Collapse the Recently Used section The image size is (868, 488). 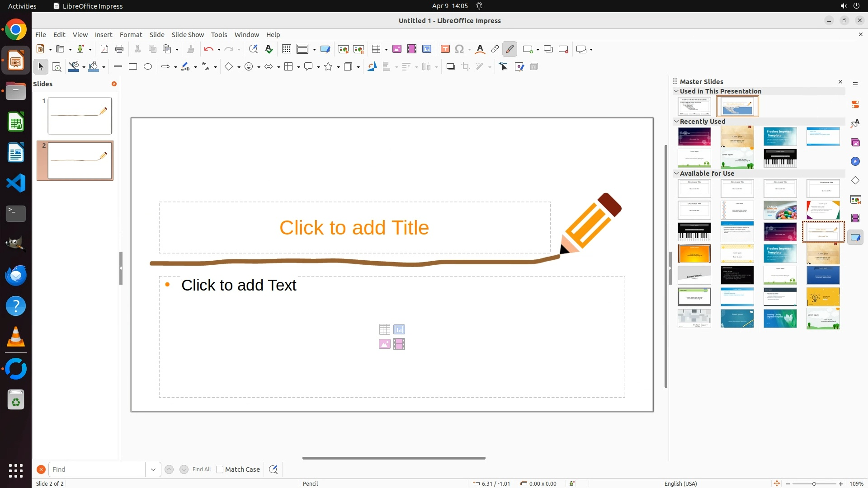[x=676, y=121]
